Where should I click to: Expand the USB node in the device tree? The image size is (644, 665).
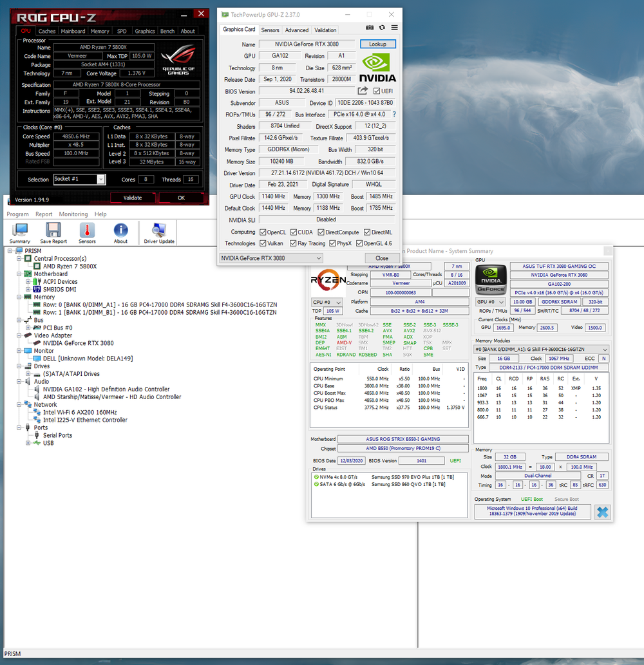point(27,442)
